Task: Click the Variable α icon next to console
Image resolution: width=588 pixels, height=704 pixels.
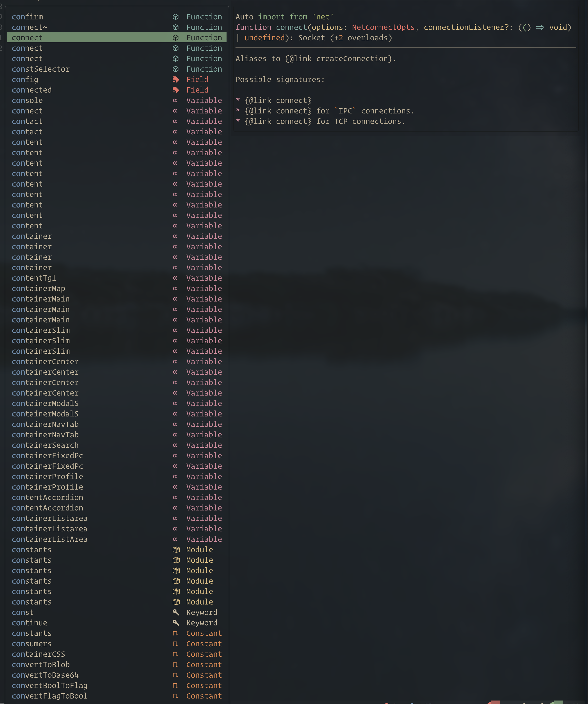Action: [x=175, y=100]
